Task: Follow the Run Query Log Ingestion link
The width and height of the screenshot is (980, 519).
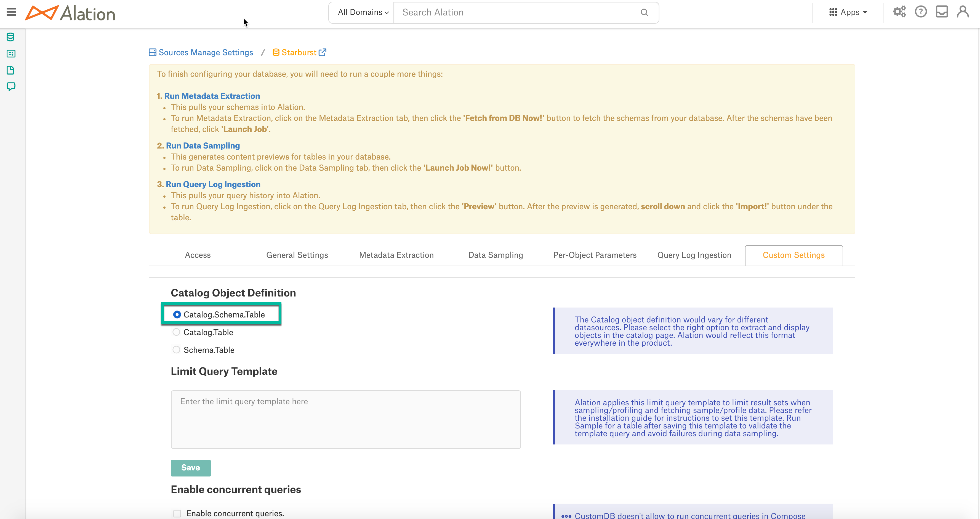Action: coord(213,184)
